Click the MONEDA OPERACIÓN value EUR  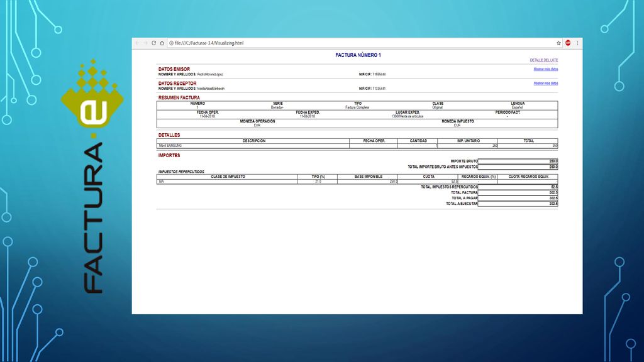(257, 125)
